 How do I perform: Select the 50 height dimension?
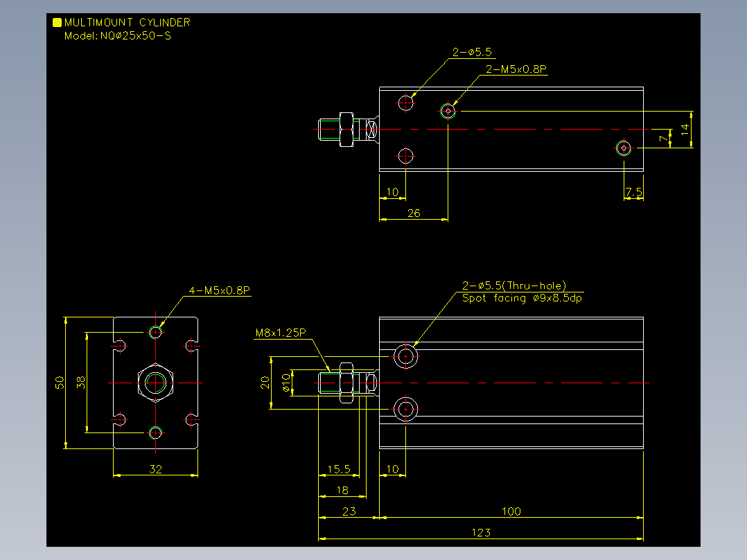coord(60,383)
